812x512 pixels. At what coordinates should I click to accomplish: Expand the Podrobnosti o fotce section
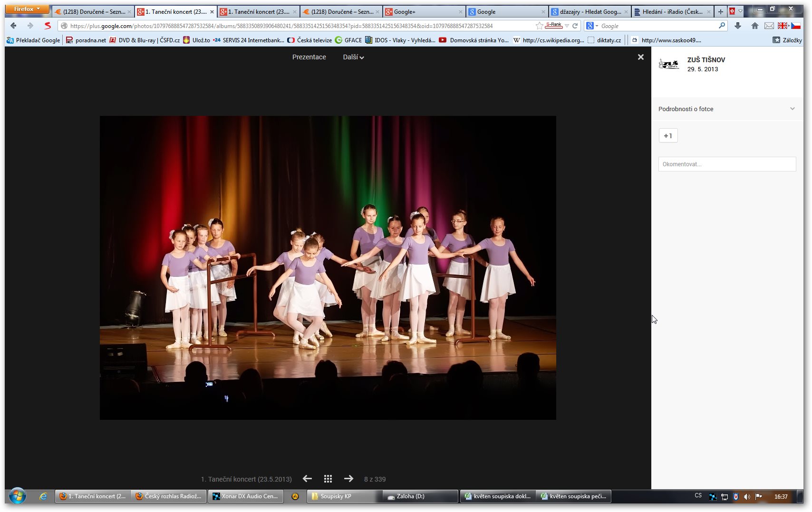(x=727, y=109)
